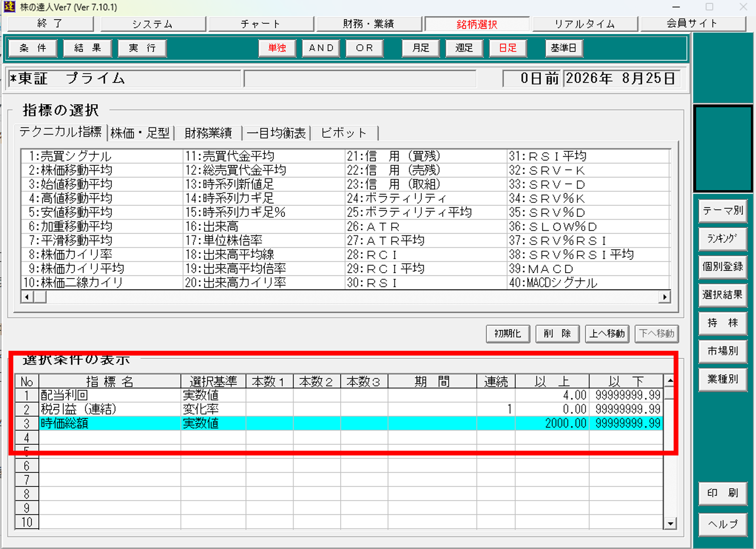Image resolution: width=756 pixels, height=549 pixels.
Task: Click the 個別登録 sidebar button
Action: [x=723, y=267]
